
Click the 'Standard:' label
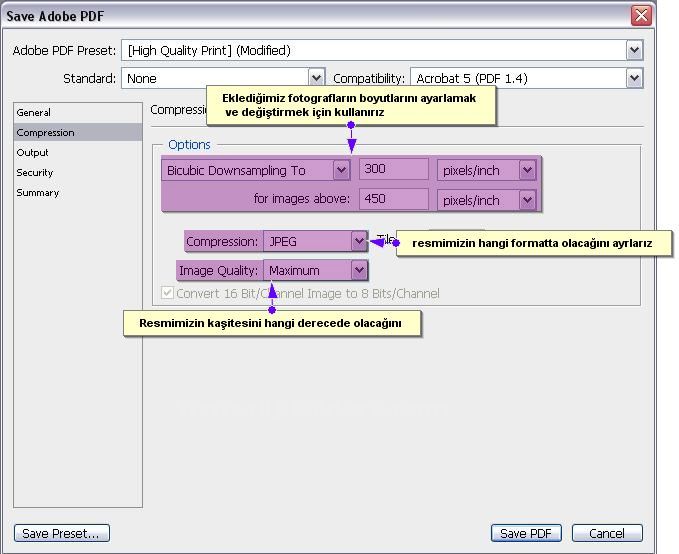90,78
